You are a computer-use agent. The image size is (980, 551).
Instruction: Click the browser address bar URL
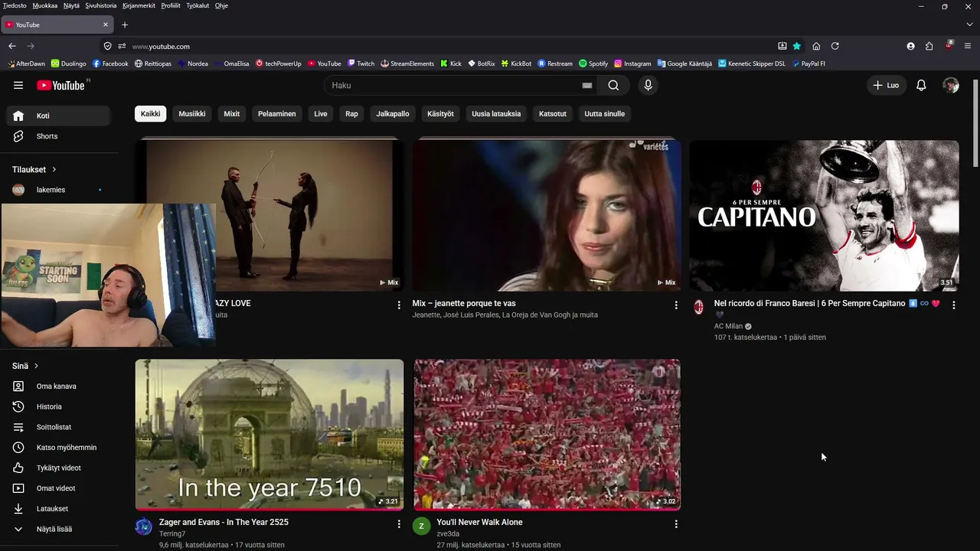pos(161,47)
